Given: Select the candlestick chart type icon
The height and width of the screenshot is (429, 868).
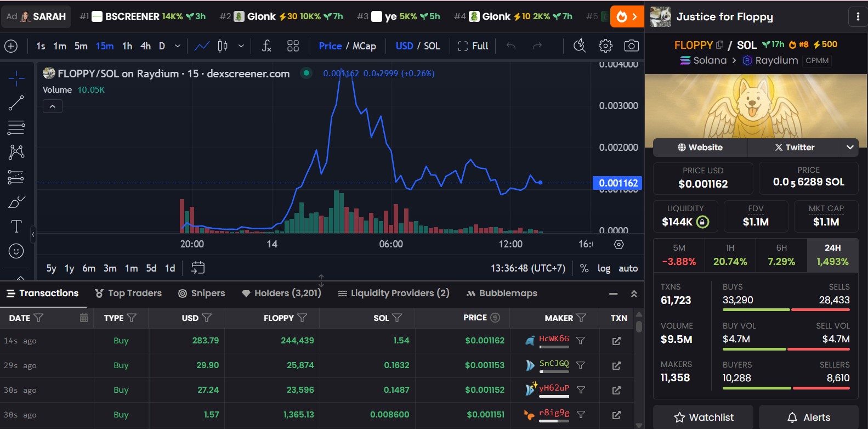Looking at the screenshot, I should click(223, 46).
